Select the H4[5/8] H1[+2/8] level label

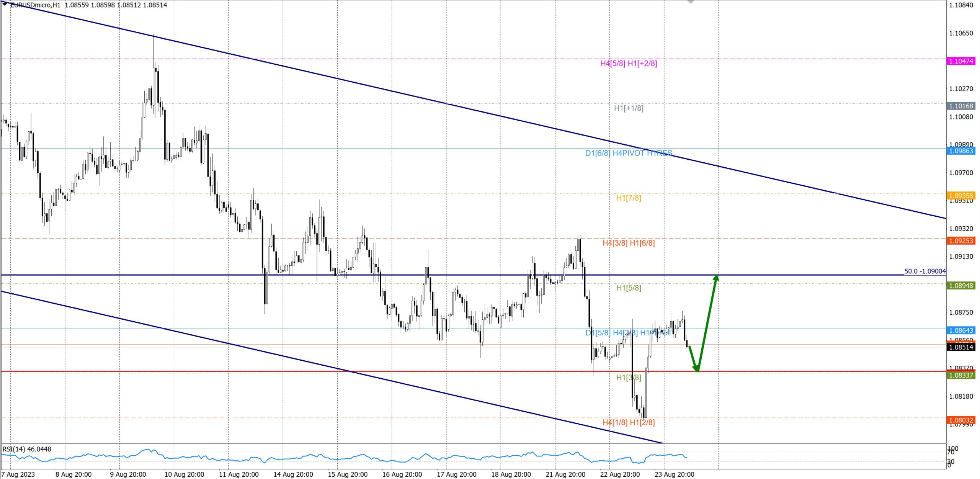click(628, 64)
